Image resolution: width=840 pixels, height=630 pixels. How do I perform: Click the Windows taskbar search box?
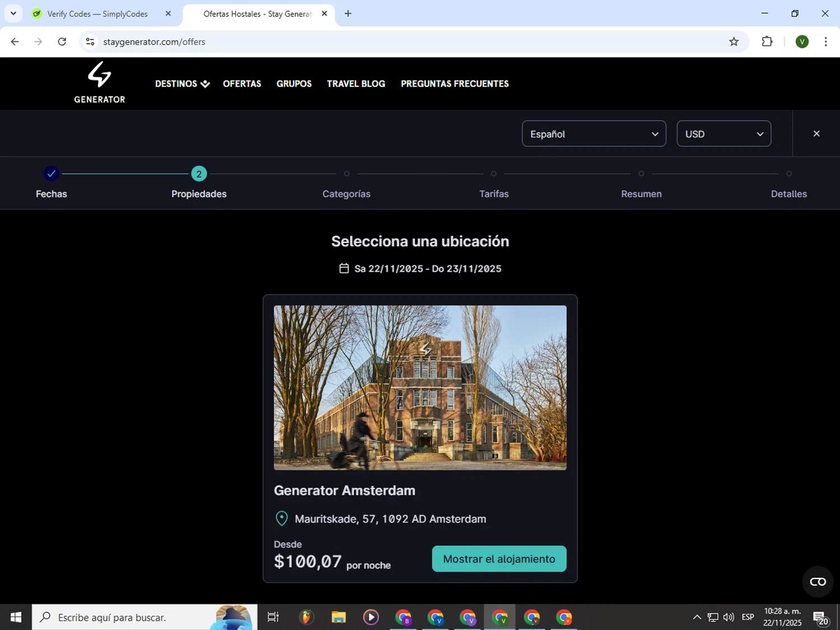[x=144, y=617]
